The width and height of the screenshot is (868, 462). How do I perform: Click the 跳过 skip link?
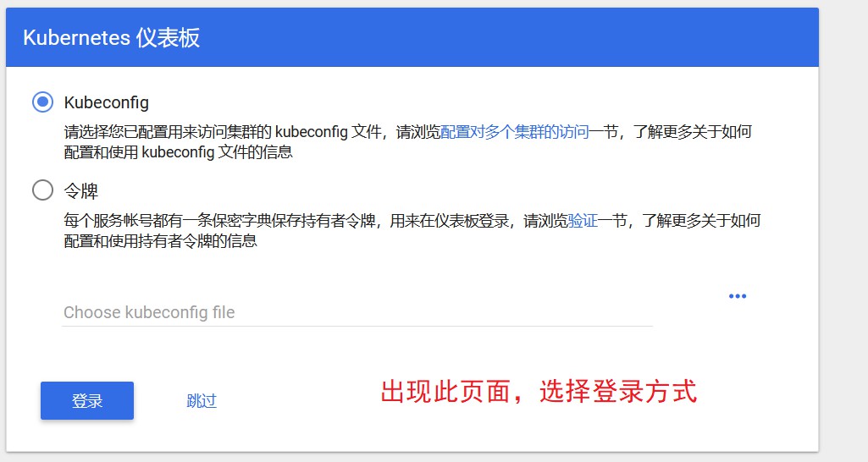[202, 400]
